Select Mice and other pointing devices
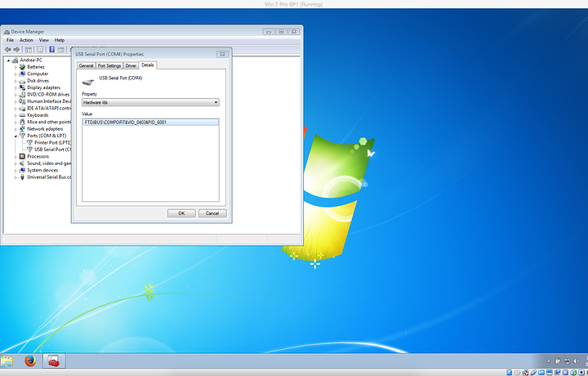 pos(49,122)
